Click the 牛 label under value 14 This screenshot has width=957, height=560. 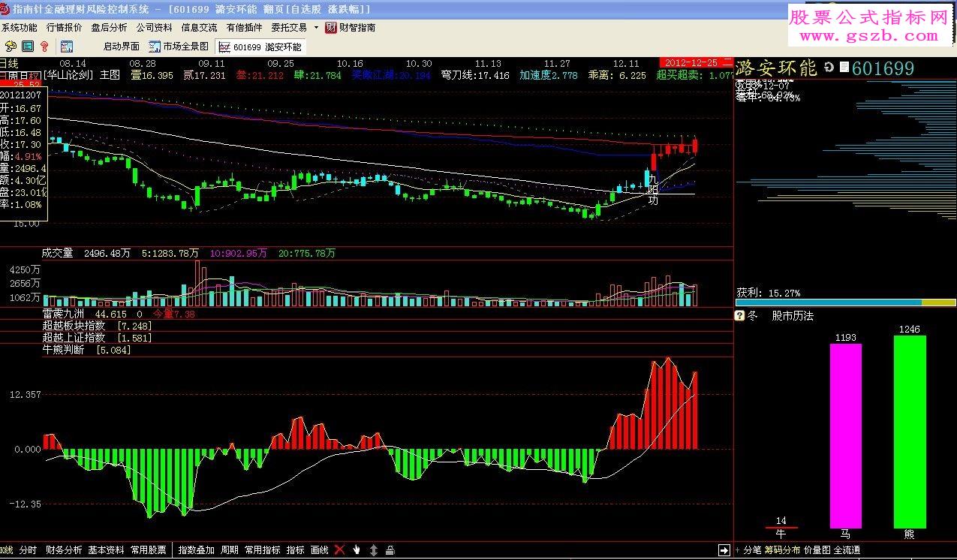pyautogui.click(x=781, y=534)
